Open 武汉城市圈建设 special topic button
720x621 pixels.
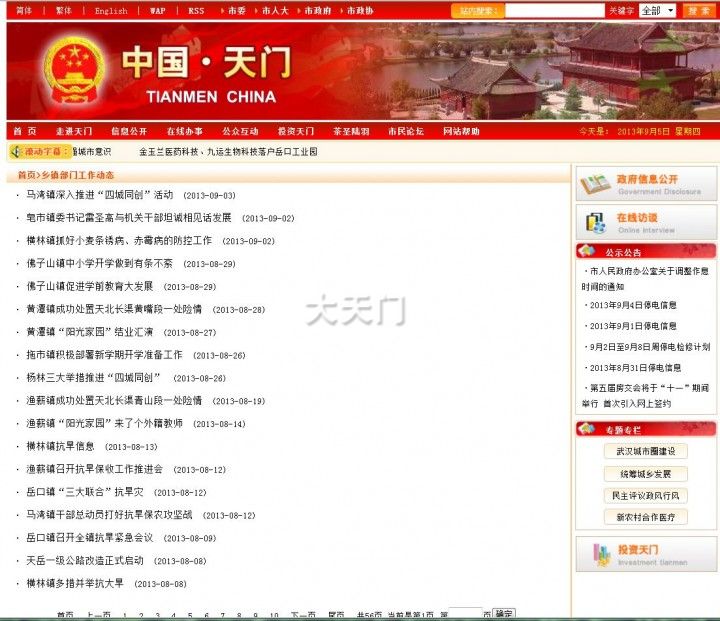pos(645,451)
